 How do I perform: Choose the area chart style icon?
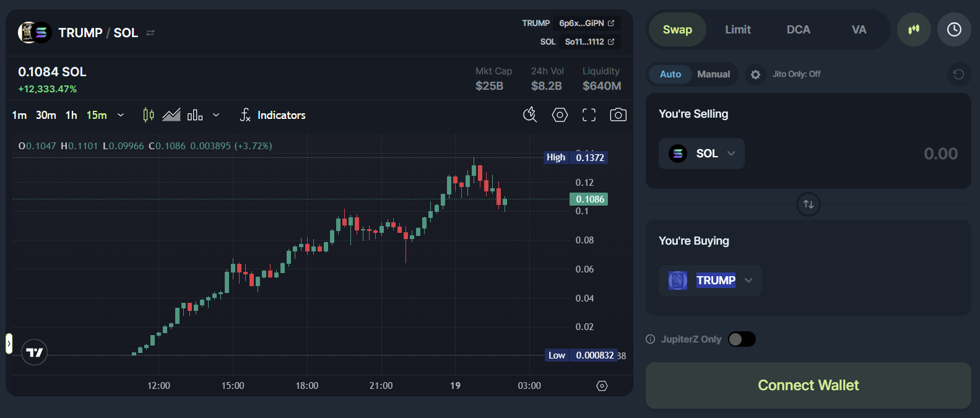(x=171, y=115)
